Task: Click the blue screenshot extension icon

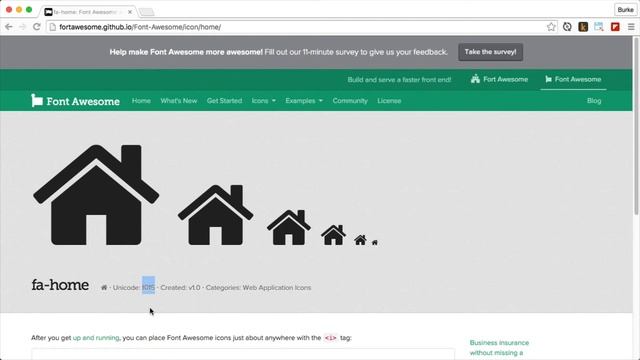Action: pyautogui.click(x=599, y=27)
